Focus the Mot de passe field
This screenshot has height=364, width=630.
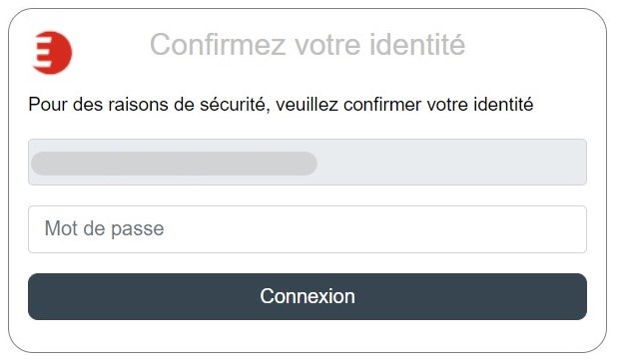(x=308, y=229)
